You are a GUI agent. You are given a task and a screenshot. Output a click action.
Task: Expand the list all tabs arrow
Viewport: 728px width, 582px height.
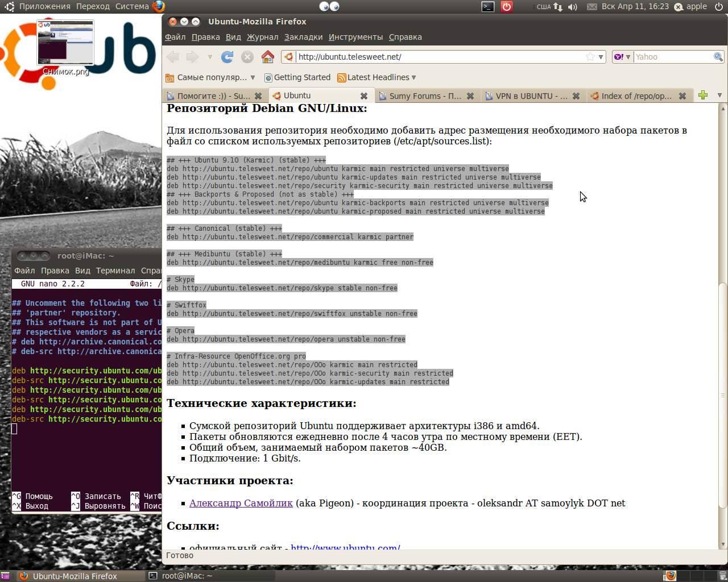[719, 95]
